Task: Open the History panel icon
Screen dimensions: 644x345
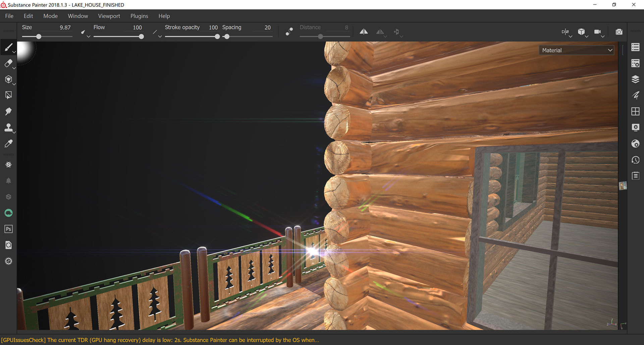Action: coord(635,160)
